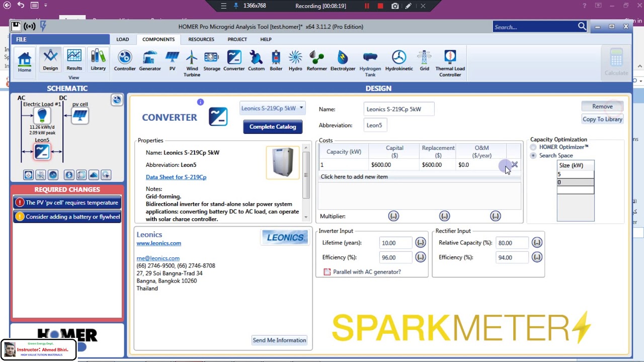
Task: Select the Search Space radio button
Action: [x=533, y=156]
